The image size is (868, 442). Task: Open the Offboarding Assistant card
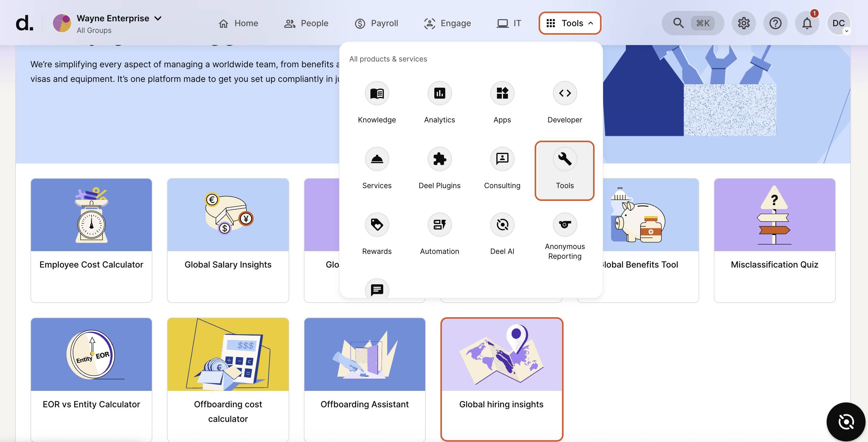365,380
